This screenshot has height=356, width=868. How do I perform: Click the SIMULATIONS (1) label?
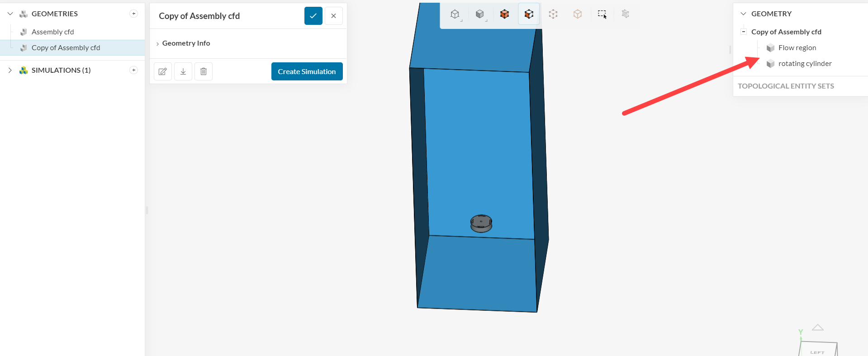61,70
